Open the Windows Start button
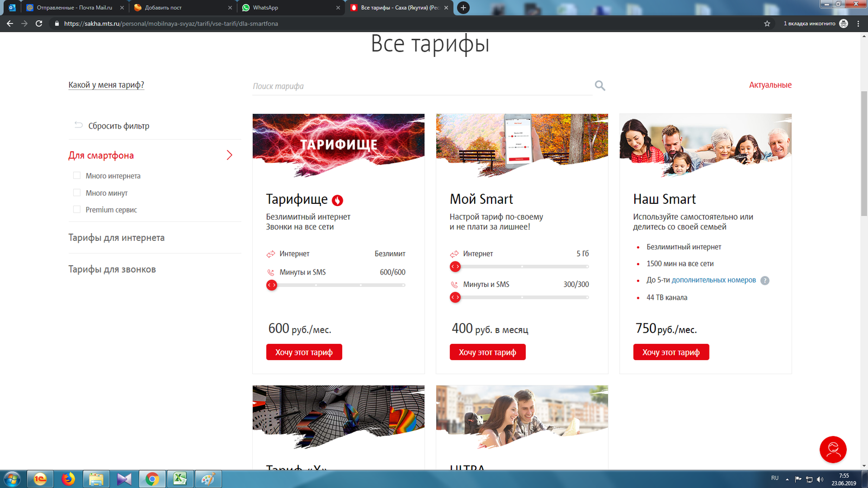868x488 pixels. 12,479
